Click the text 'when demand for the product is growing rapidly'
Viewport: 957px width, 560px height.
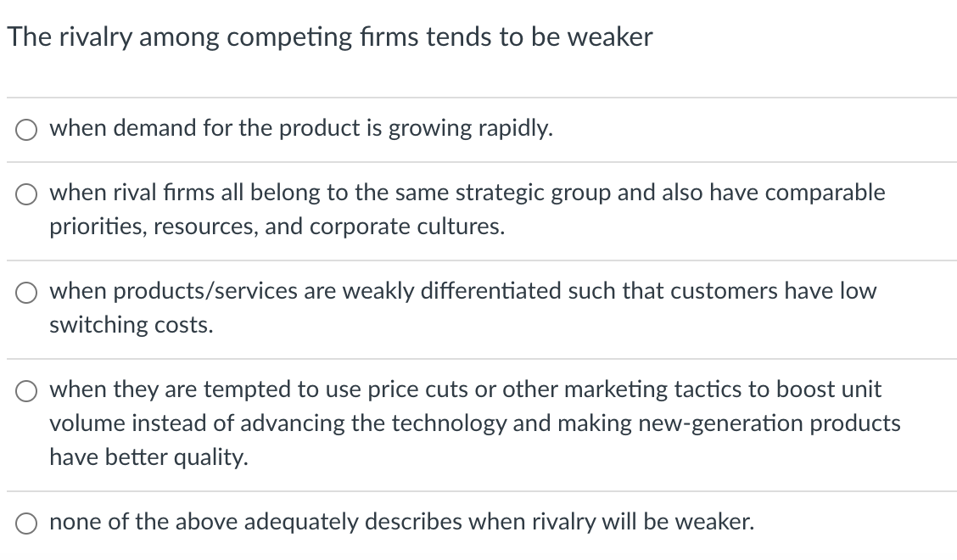(x=301, y=128)
